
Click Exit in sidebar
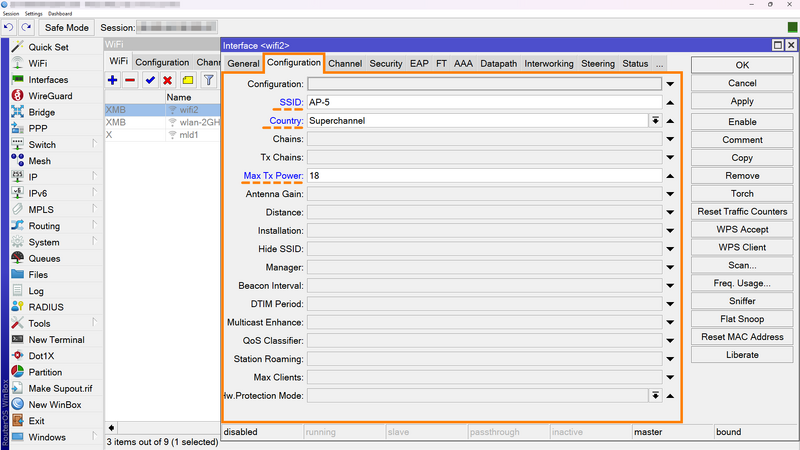[x=36, y=421]
